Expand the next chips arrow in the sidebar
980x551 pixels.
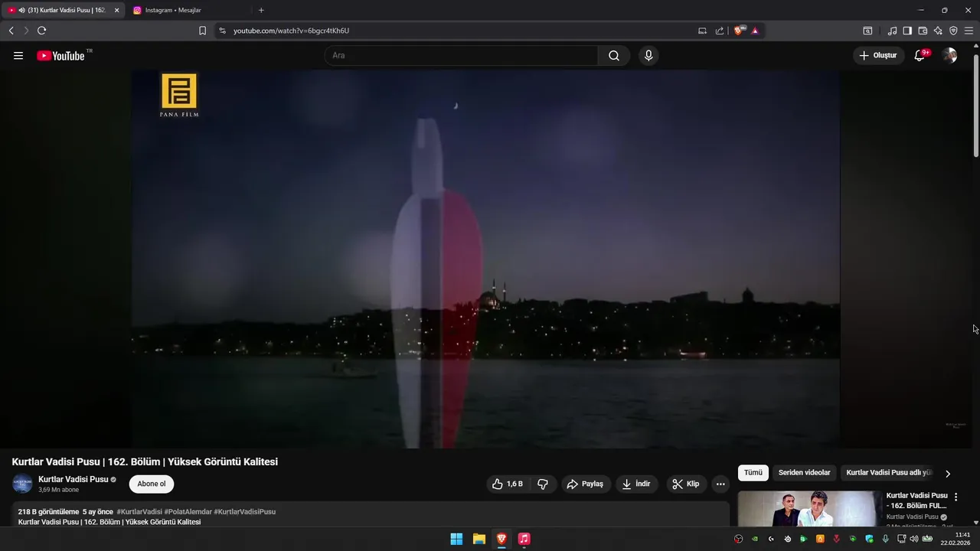point(948,474)
